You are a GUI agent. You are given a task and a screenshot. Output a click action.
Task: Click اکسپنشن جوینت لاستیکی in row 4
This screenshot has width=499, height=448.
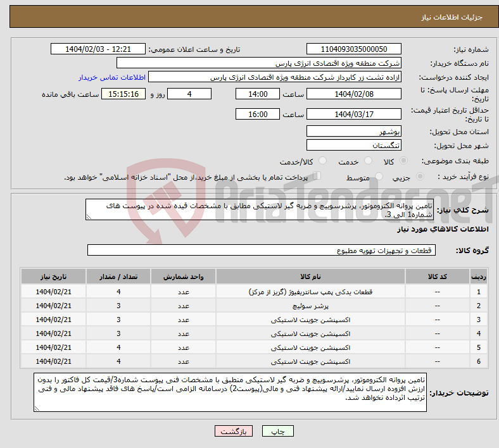(310, 334)
